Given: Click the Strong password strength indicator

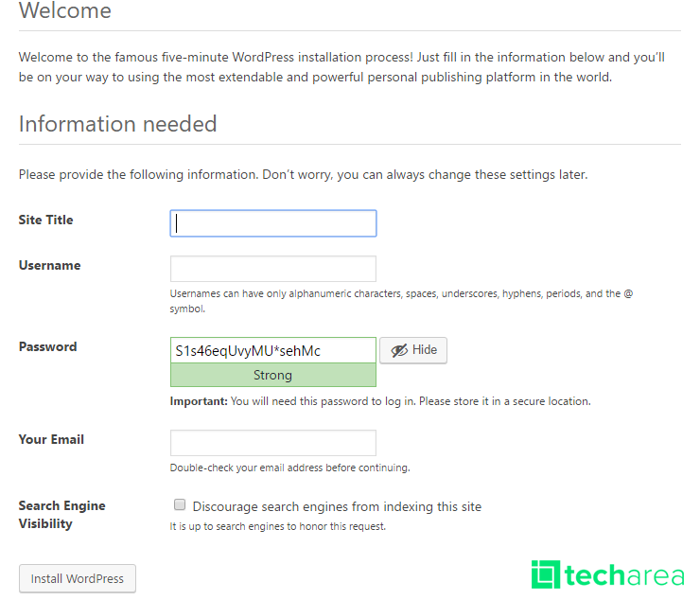Looking at the screenshot, I should pos(273,375).
